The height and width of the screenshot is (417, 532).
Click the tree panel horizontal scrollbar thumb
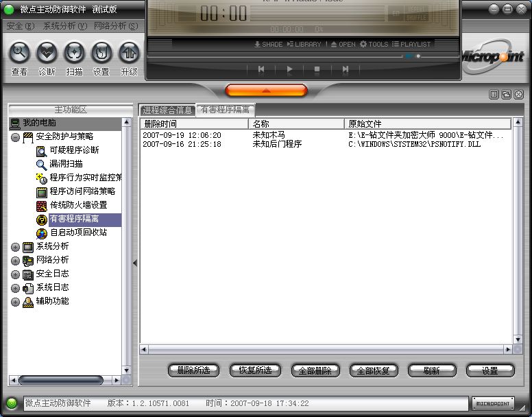[61, 381]
